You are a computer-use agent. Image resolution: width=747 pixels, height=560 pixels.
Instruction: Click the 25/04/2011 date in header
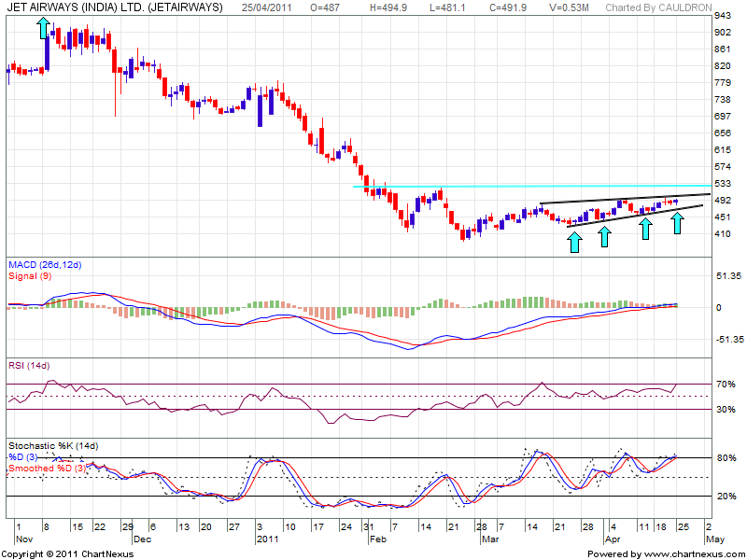pos(266,7)
